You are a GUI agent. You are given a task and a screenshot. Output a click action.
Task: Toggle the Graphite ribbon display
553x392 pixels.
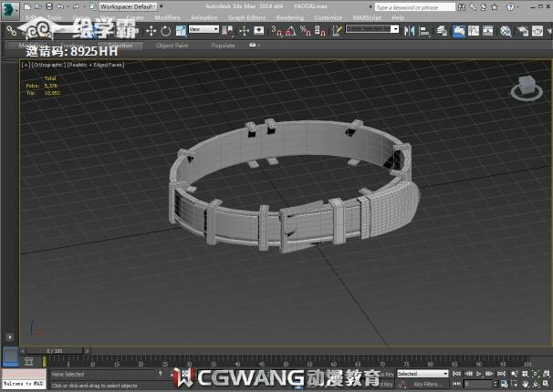point(458,31)
